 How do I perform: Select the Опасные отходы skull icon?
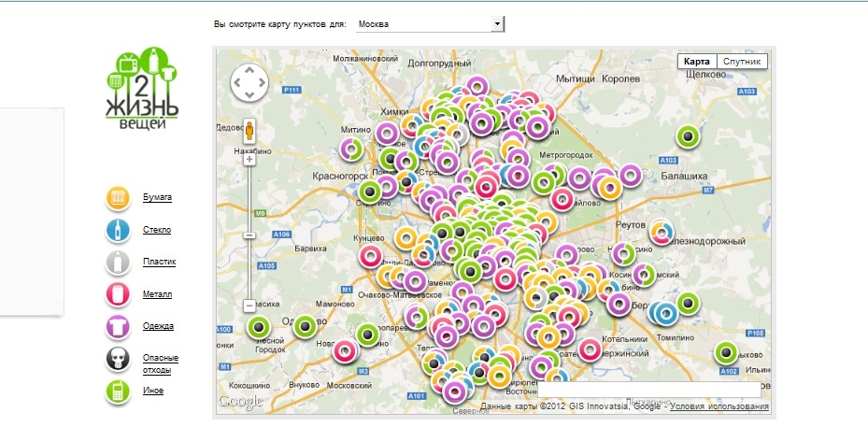(x=117, y=361)
